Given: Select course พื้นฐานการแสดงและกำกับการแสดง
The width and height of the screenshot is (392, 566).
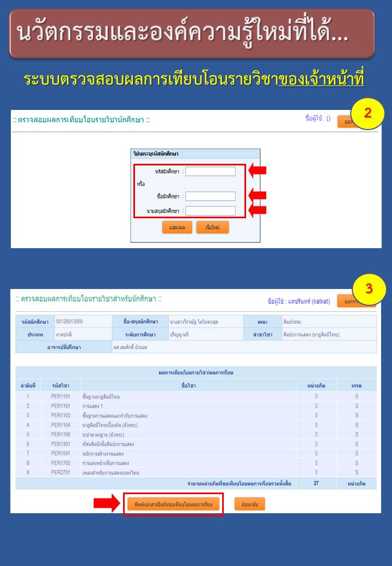Looking at the screenshot, I should (x=115, y=415).
